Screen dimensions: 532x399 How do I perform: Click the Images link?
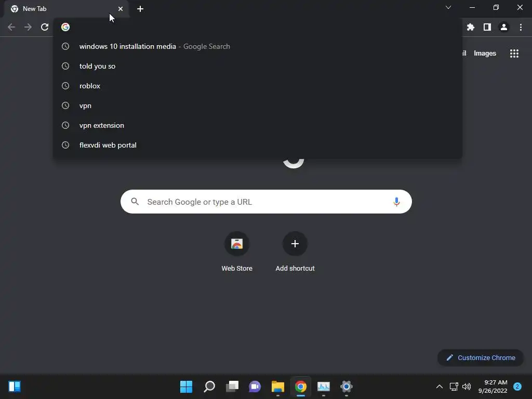485,54
